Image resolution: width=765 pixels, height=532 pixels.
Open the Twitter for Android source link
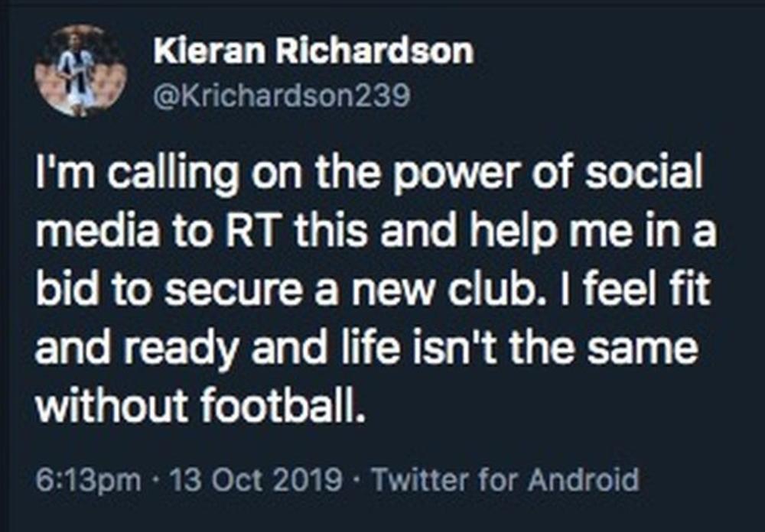coord(504,481)
